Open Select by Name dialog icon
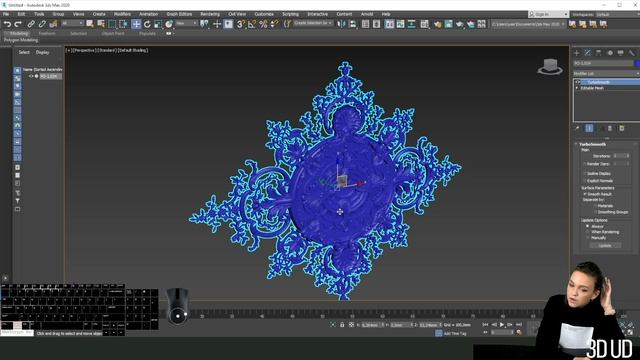The image size is (640, 360). coord(101,24)
